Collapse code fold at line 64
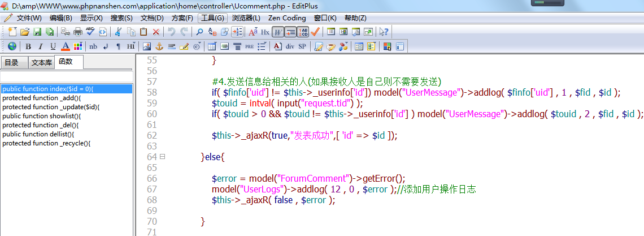 163,157
